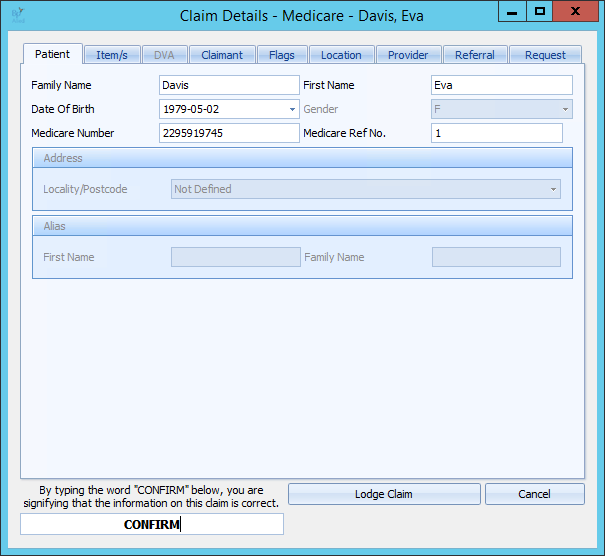605x556 pixels.
Task: Click the CONFIRM instruction text
Action: click(151, 497)
